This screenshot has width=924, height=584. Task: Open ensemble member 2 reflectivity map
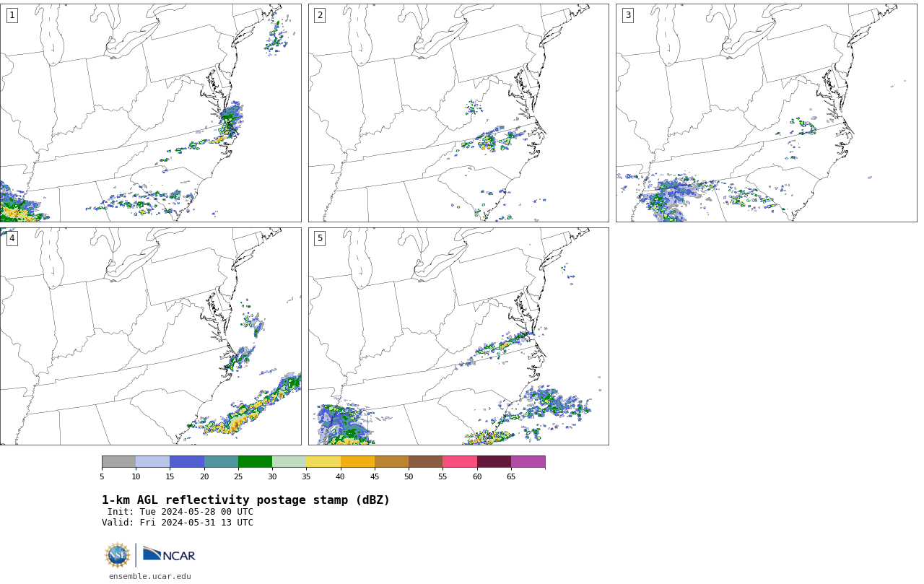click(x=458, y=113)
